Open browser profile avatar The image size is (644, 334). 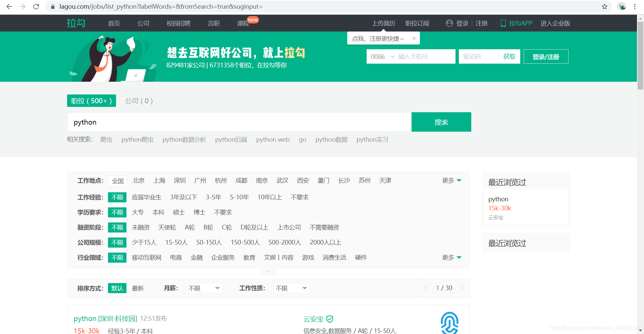click(622, 7)
